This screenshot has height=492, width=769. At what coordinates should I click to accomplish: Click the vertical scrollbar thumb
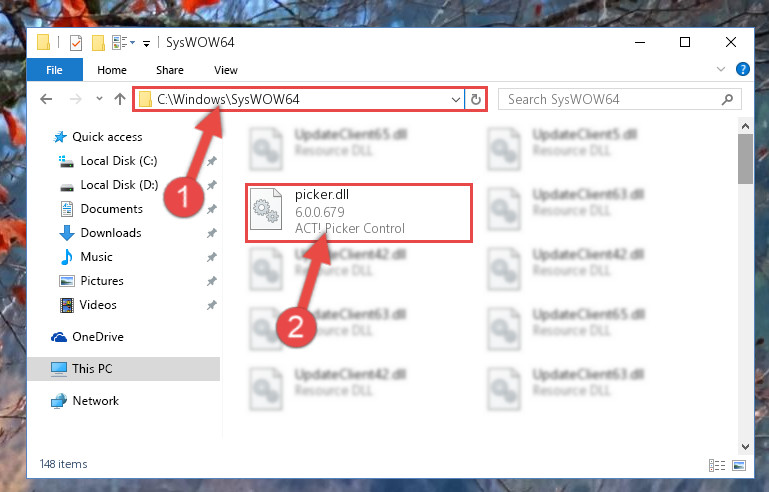coord(745,159)
